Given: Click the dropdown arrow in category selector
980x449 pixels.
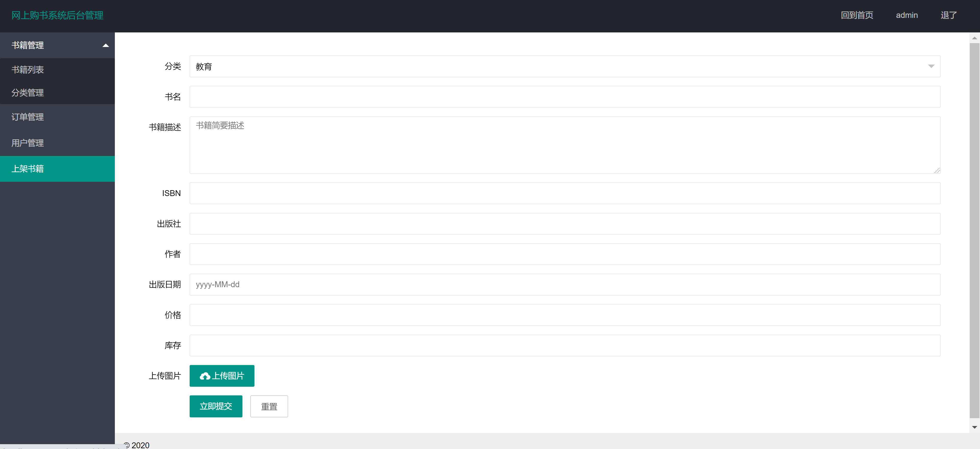Looking at the screenshot, I should coord(931,66).
